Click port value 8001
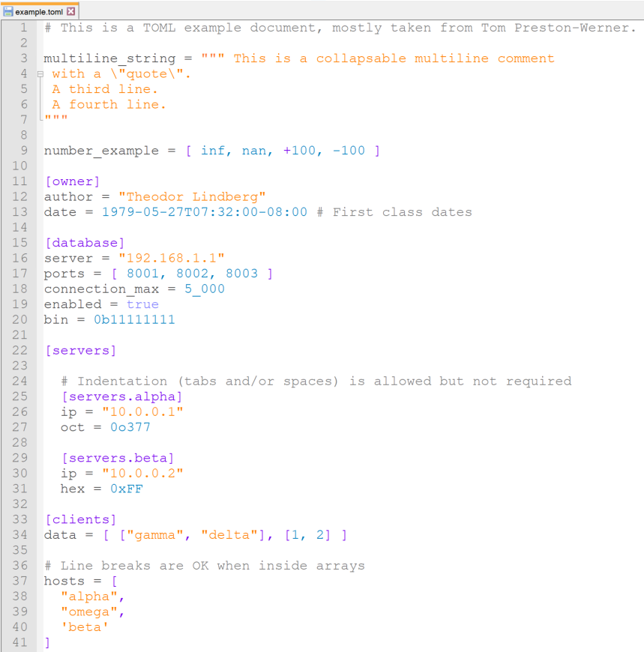644x652 pixels. pyautogui.click(x=142, y=274)
